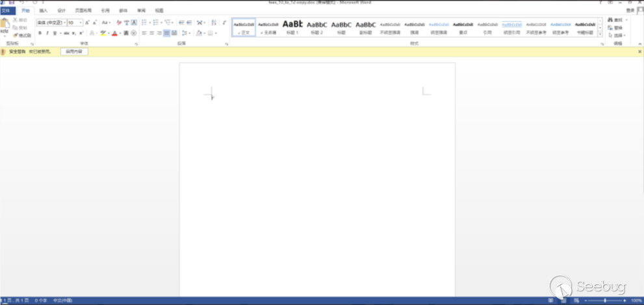Viewport: 644px width, 305px height.
Task: Click the Distributed alignment icon
Action: 174,33
